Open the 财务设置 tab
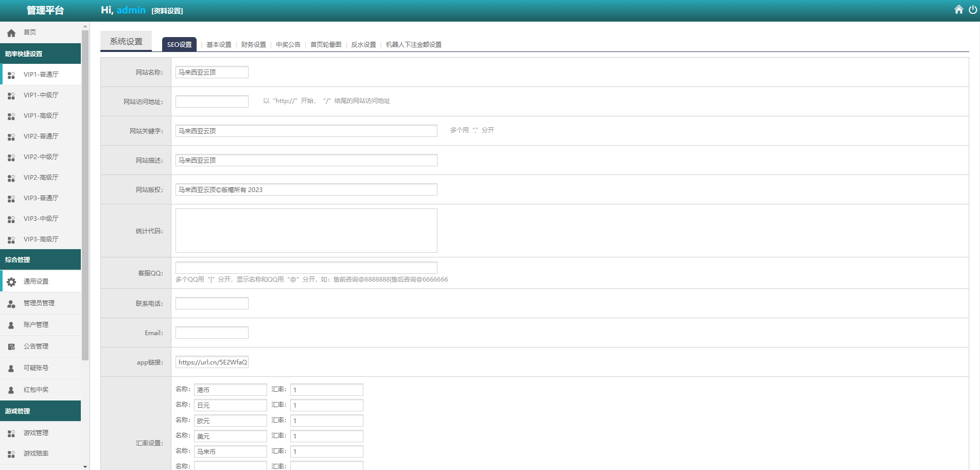980x470 pixels. click(253, 45)
